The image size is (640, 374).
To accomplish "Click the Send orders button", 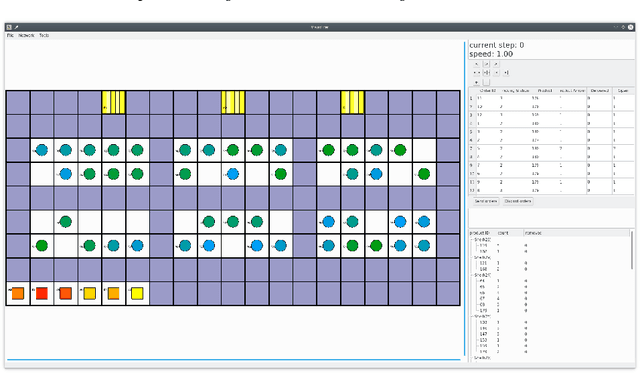I will coord(486,201).
